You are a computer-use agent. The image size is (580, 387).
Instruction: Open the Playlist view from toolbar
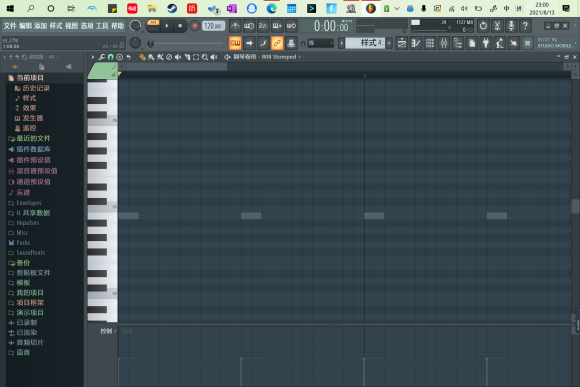pyautogui.click(x=402, y=43)
